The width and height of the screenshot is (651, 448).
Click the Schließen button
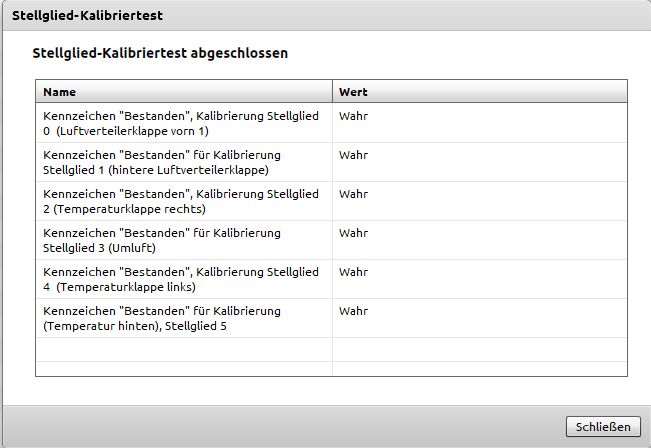(x=603, y=427)
